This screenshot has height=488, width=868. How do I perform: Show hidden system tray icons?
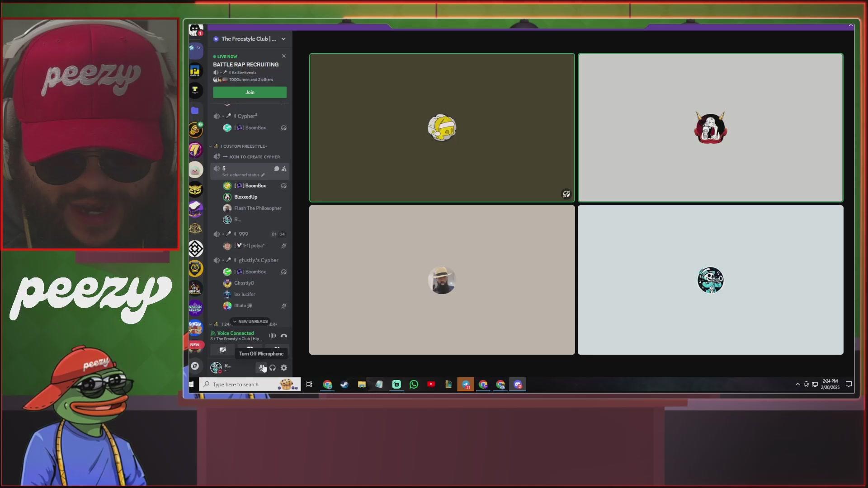click(797, 385)
